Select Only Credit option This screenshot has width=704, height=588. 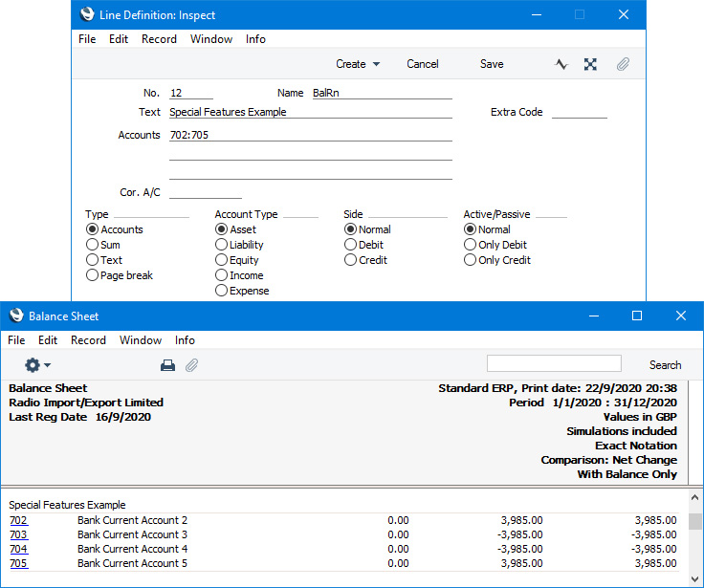pos(470,260)
